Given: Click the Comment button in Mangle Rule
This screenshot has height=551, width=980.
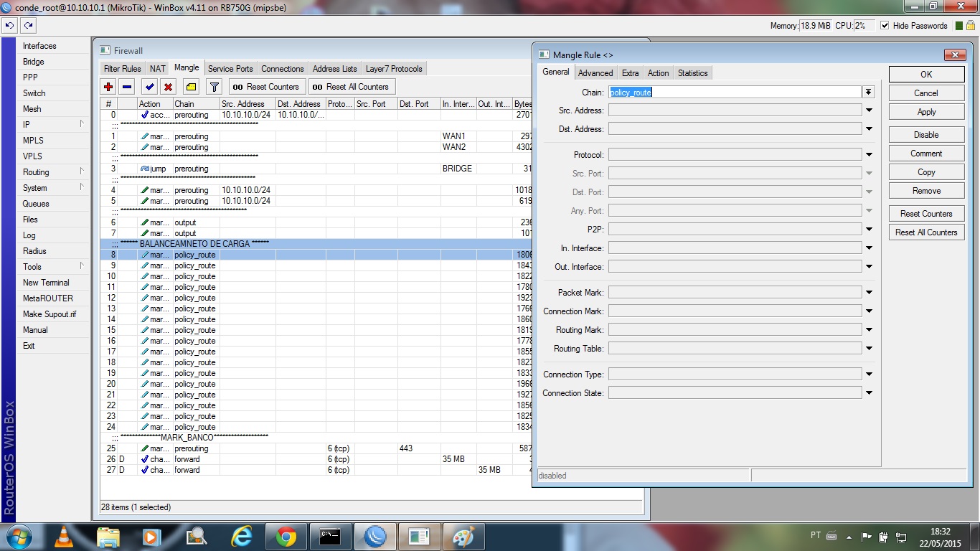Looking at the screenshot, I should 926,154.
